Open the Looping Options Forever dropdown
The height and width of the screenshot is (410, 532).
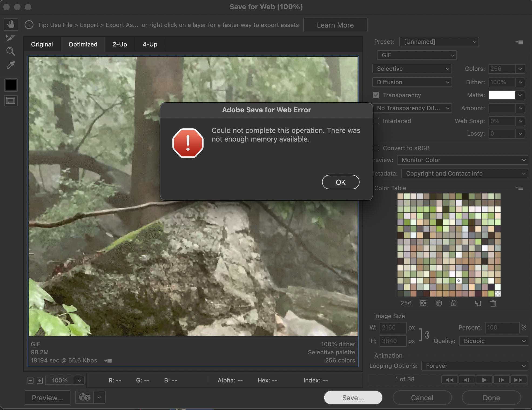click(x=474, y=366)
